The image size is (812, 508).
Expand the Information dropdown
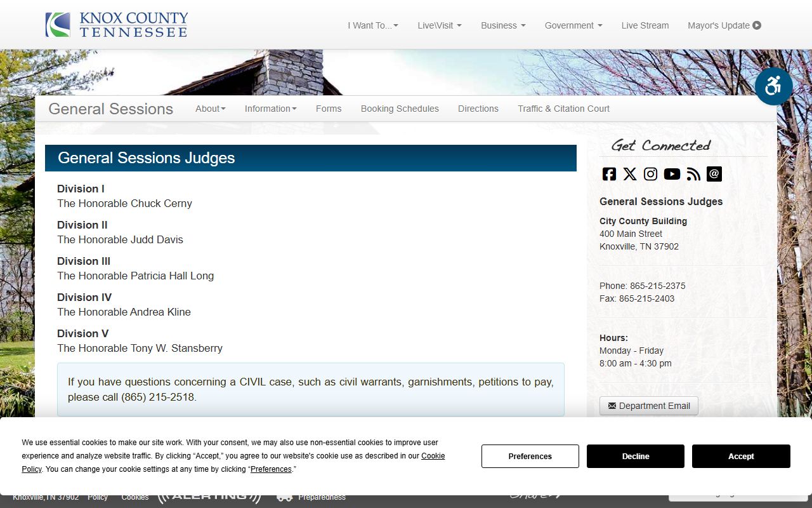[x=271, y=109]
